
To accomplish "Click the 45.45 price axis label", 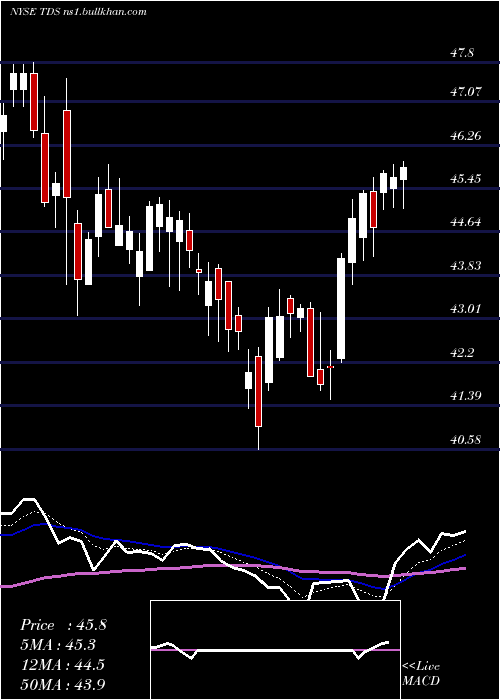I will [x=466, y=179].
